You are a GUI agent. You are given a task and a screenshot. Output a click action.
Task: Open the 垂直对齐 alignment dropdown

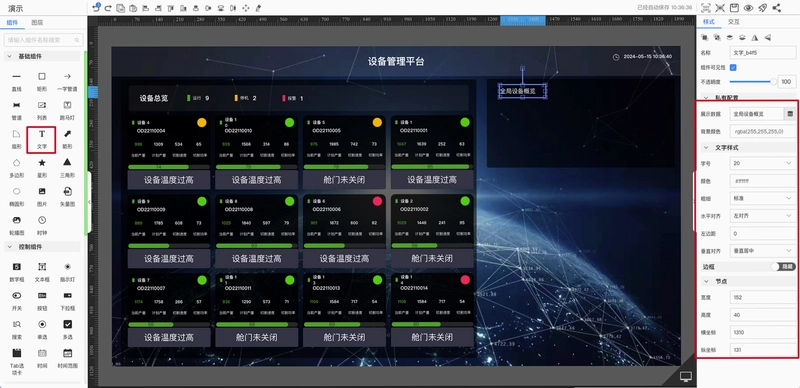[x=762, y=251]
